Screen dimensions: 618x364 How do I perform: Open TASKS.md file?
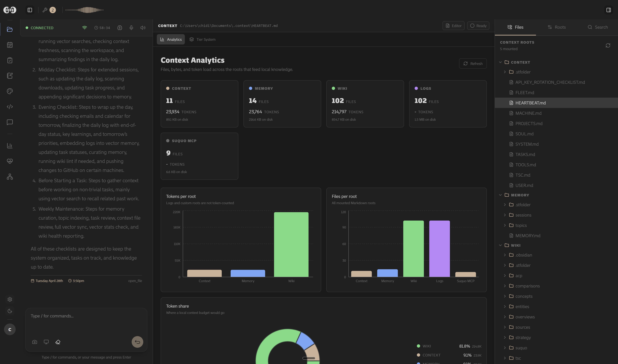(x=556, y=155)
